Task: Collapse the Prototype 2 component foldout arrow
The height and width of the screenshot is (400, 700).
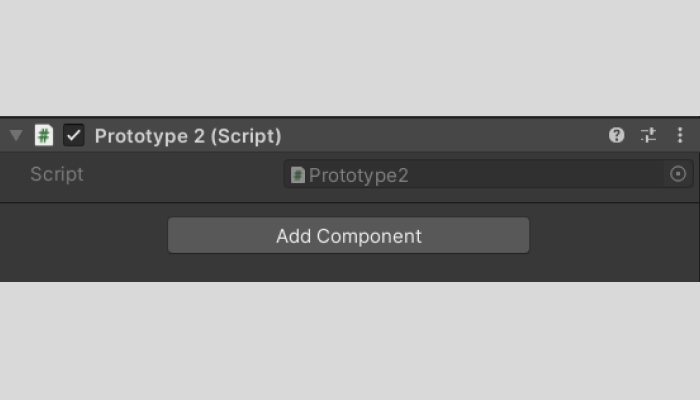Action: (x=16, y=135)
